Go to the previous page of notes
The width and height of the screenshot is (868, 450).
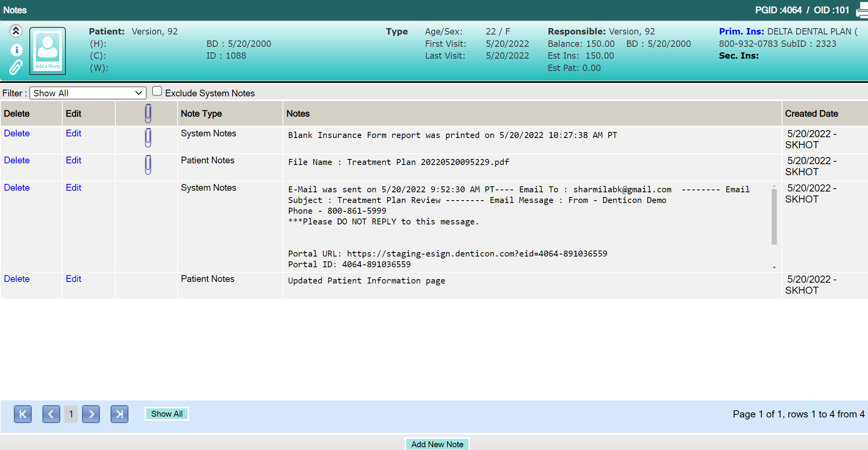point(51,414)
